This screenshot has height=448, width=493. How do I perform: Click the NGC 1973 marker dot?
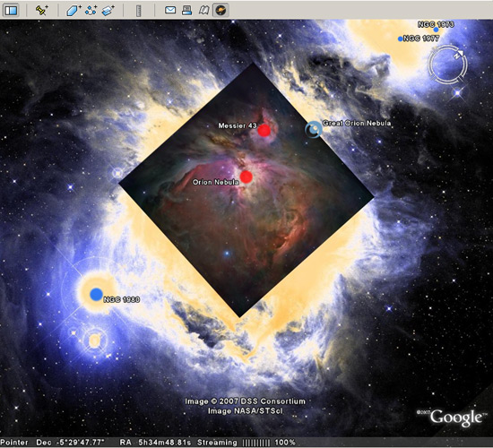pos(436,30)
